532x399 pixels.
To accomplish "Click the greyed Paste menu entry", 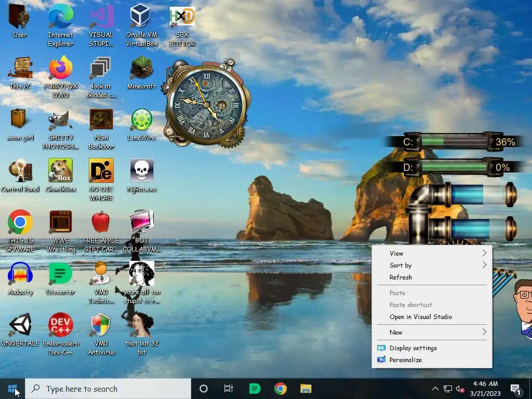I will (432, 293).
